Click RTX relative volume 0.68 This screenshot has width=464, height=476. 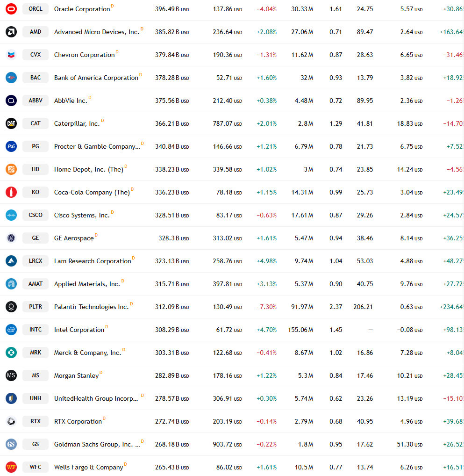tap(336, 421)
